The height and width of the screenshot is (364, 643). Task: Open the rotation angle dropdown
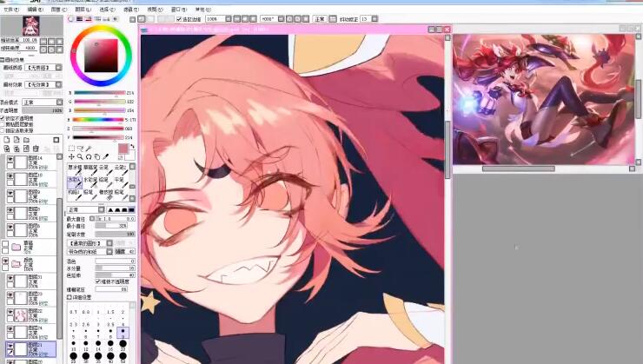281,19
